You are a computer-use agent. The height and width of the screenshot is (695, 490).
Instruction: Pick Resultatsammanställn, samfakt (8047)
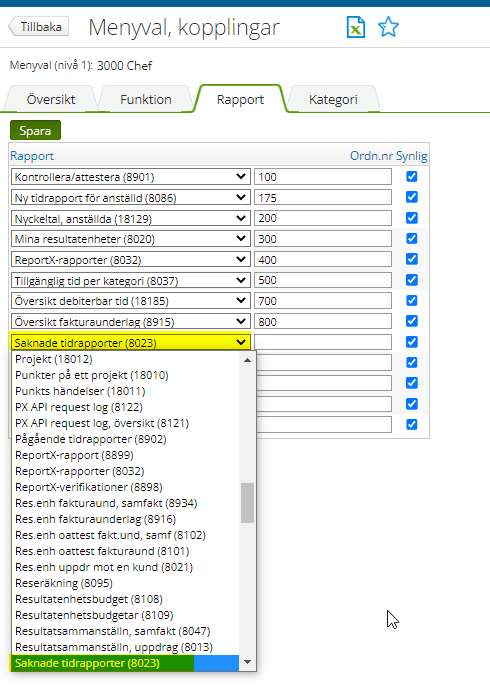click(125, 631)
